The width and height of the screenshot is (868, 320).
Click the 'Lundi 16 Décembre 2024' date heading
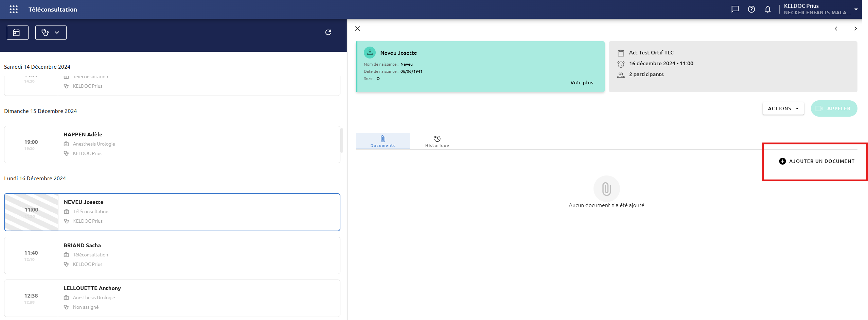pos(35,178)
